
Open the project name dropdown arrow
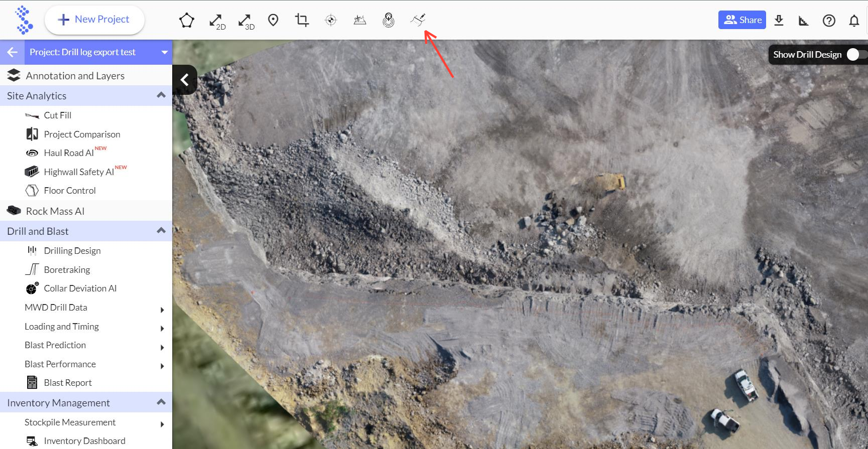tap(164, 52)
